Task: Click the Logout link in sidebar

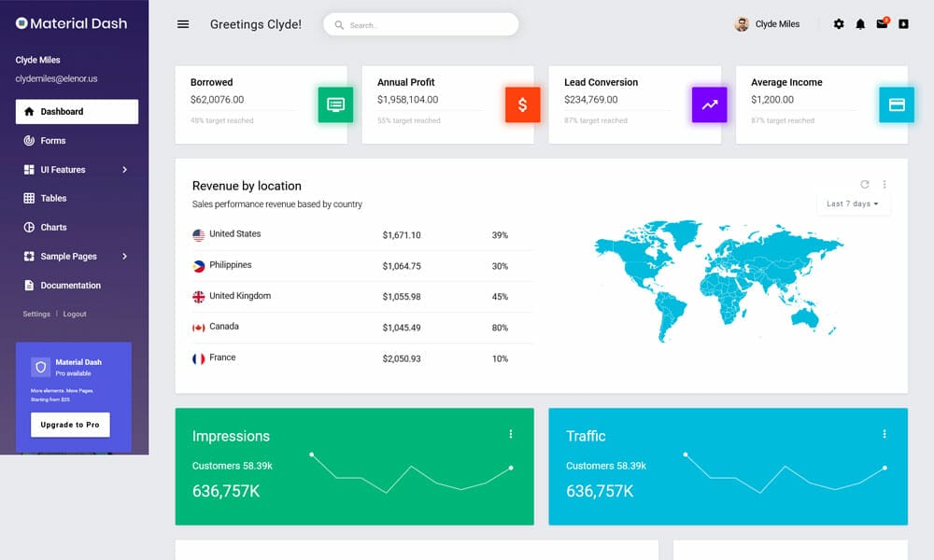Action: pos(75,315)
